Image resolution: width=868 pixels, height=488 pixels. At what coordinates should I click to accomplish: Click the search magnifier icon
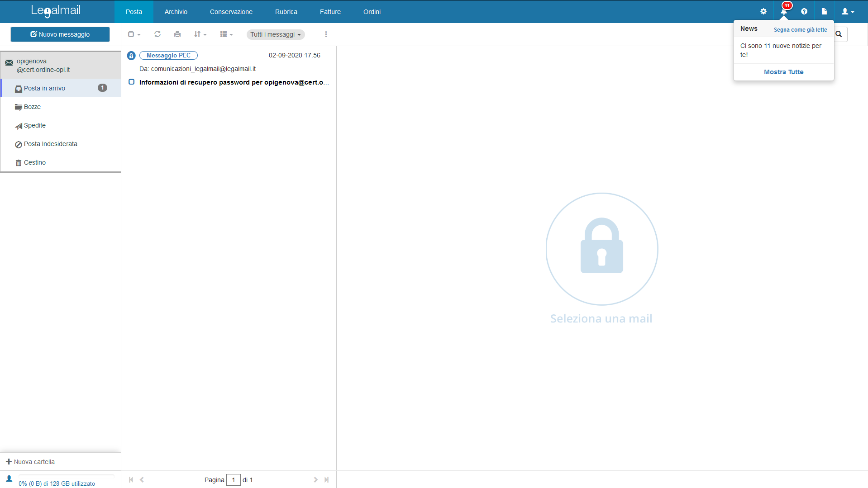click(x=839, y=34)
